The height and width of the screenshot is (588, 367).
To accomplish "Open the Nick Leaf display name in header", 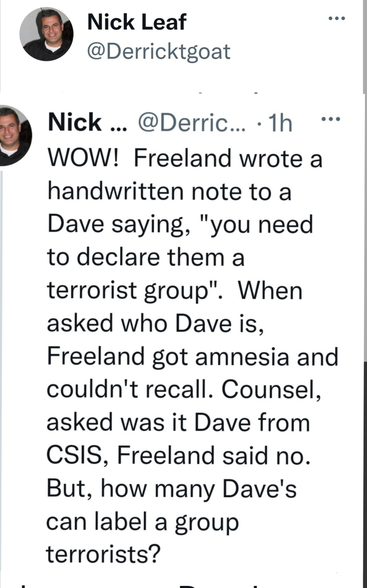I will (x=136, y=22).
